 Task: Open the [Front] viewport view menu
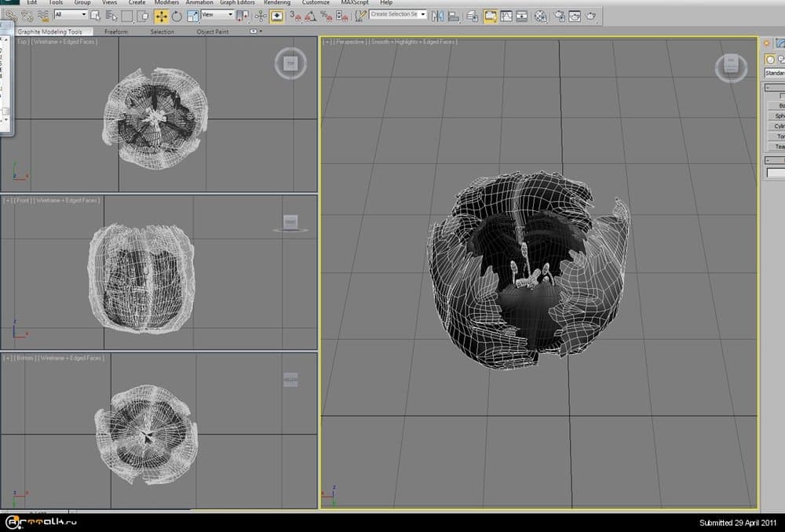coord(22,201)
